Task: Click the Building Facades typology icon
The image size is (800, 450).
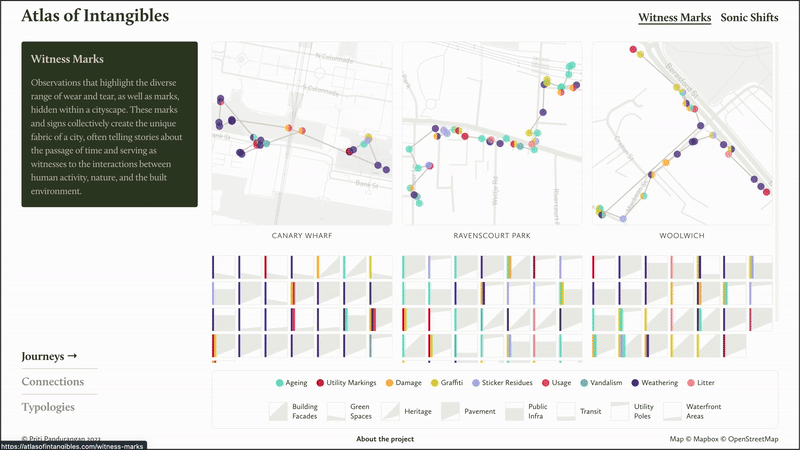Action: 278,411
